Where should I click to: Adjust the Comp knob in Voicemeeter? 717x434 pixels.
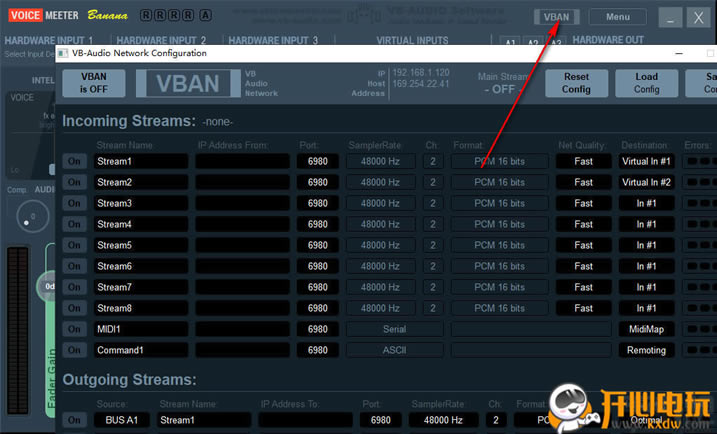[32, 216]
